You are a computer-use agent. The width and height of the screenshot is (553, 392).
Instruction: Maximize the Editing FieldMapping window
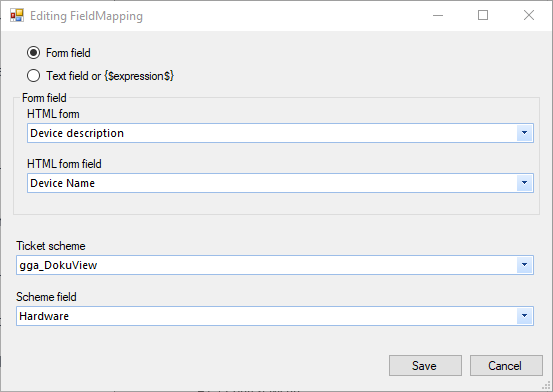(483, 16)
